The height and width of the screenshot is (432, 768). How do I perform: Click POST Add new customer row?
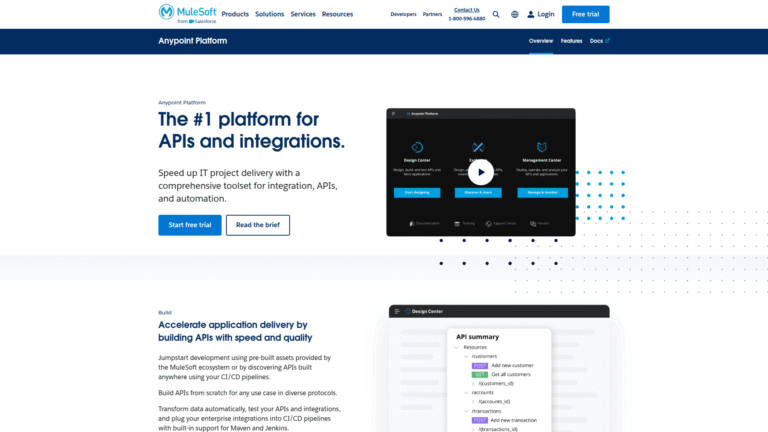pyautogui.click(x=503, y=365)
